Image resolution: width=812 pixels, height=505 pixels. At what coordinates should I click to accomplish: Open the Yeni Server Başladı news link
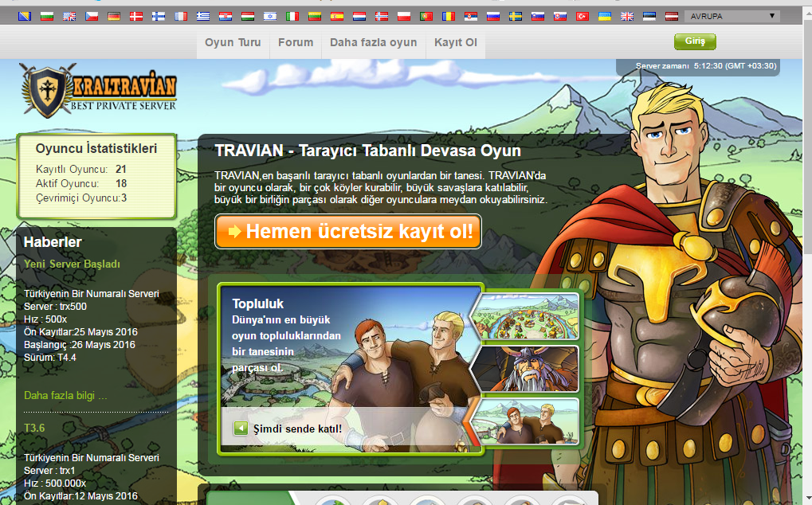pos(72,264)
